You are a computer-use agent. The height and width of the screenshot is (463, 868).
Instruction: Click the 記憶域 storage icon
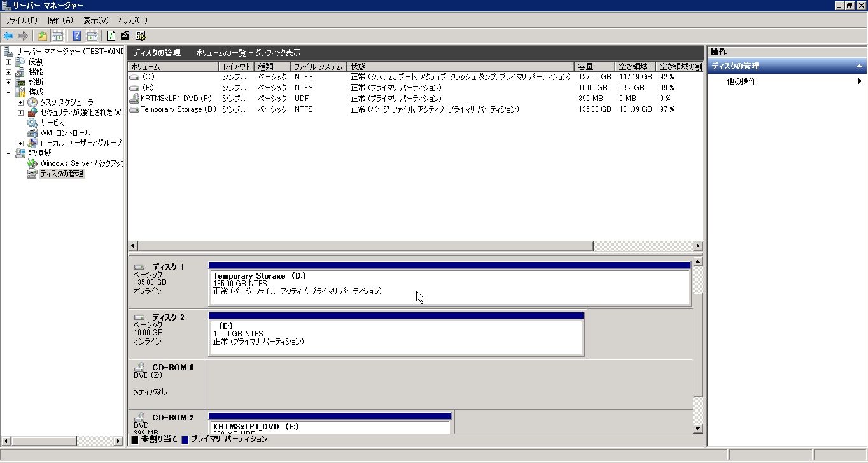tap(20, 153)
